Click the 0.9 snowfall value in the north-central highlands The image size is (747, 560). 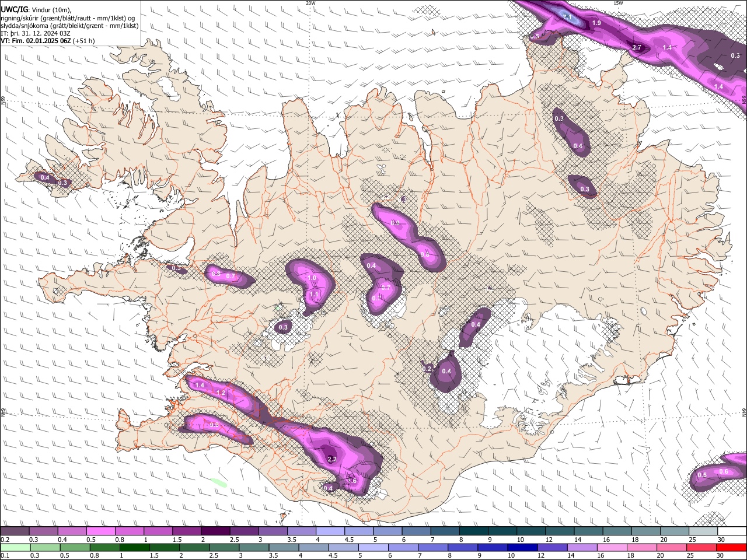point(395,223)
